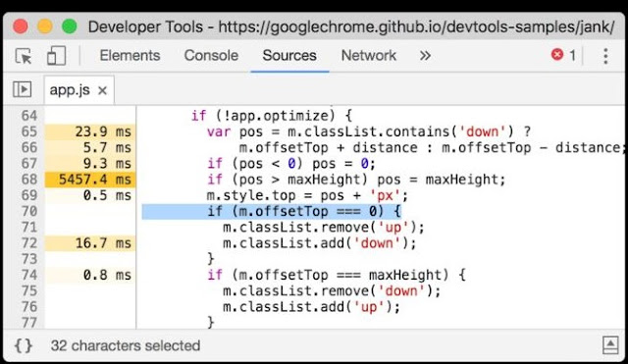The width and height of the screenshot is (628, 364).
Task: Click the green maximize window button
Action: pos(70,26)
